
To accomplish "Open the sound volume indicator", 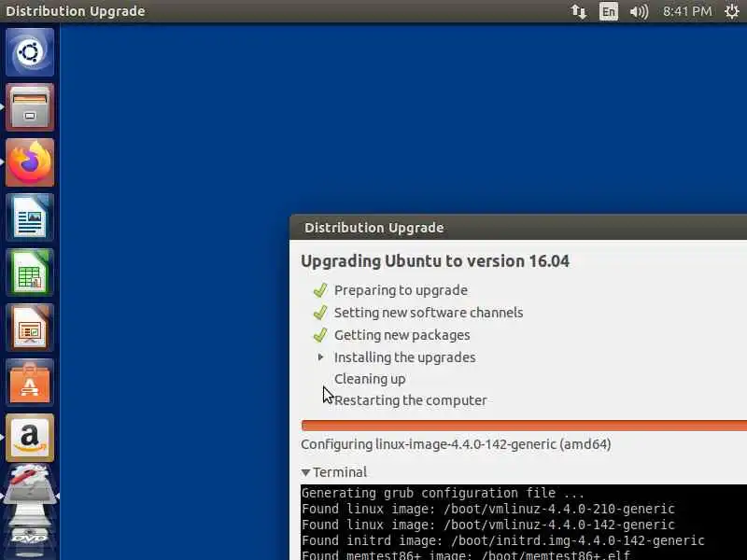I will (639, 11).
